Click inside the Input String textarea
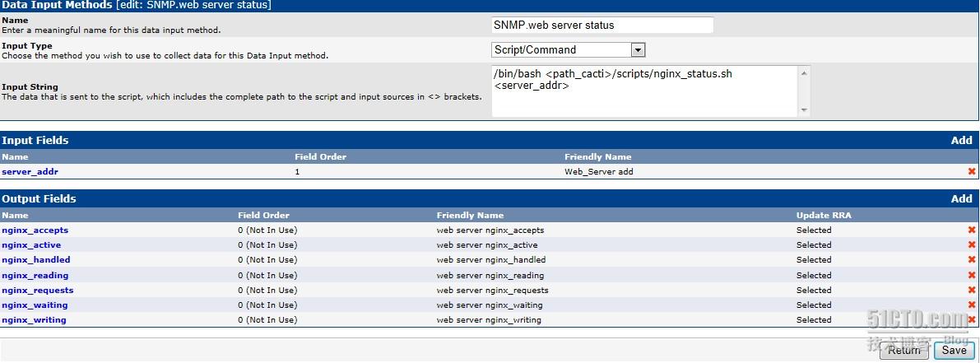 [645, 91]
